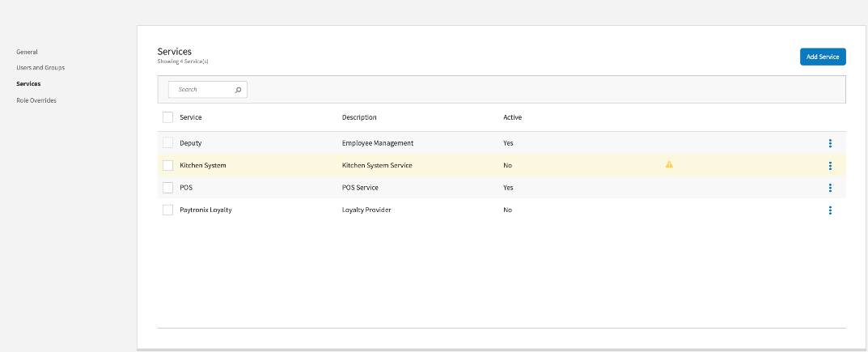Go to the General settings section
Screen dimensions: 868x352
[x=27, y=52]
